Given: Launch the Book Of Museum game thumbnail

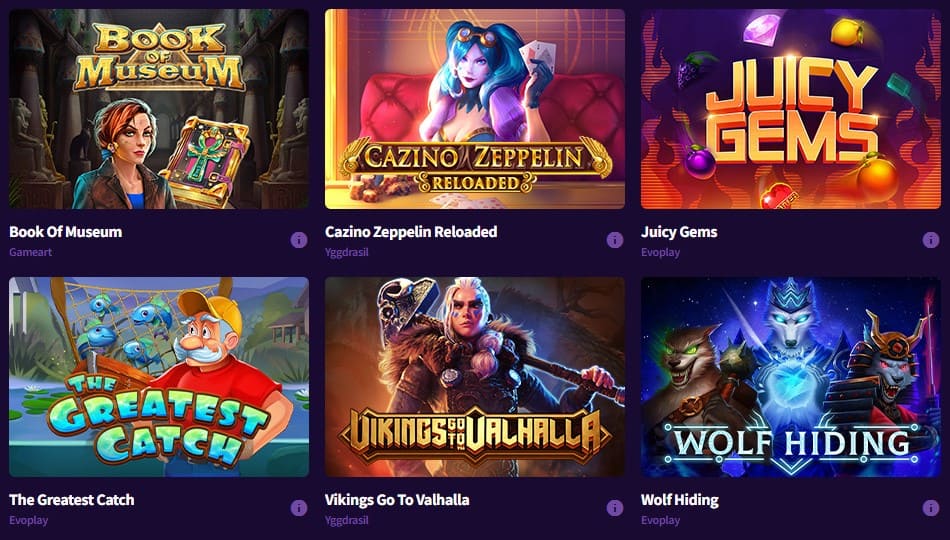Looking at the screenshot, I should pos(159,109).
